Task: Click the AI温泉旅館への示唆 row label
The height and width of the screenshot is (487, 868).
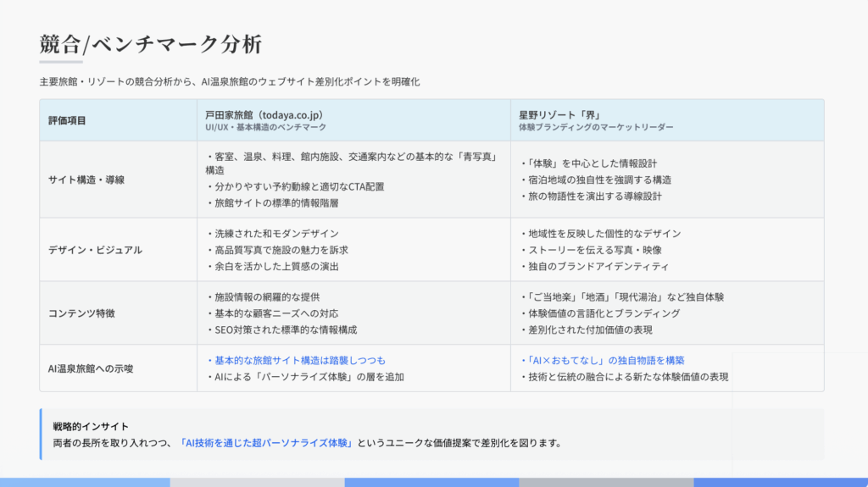Action: [90, 368]
